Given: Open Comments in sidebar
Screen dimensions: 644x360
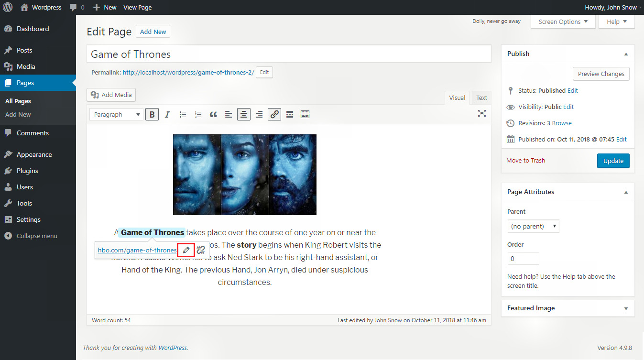Looking at the screenshot, I should [38, 133].
